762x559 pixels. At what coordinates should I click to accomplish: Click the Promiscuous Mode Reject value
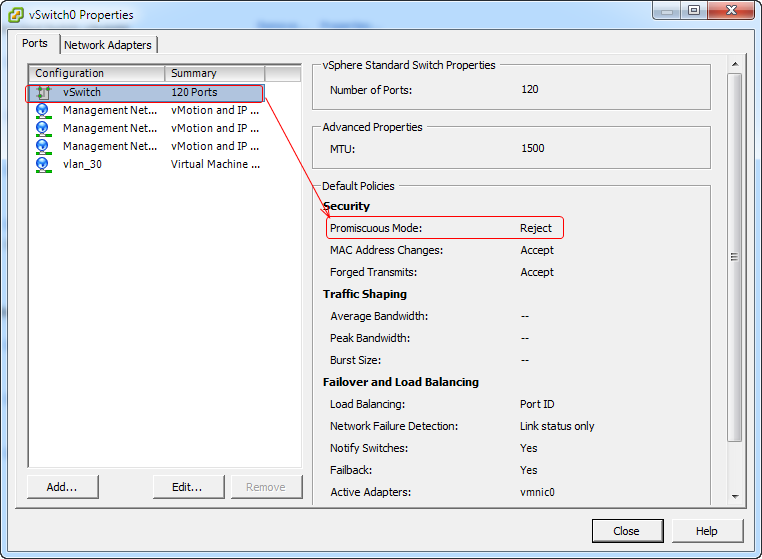click(x=536, y=228)
